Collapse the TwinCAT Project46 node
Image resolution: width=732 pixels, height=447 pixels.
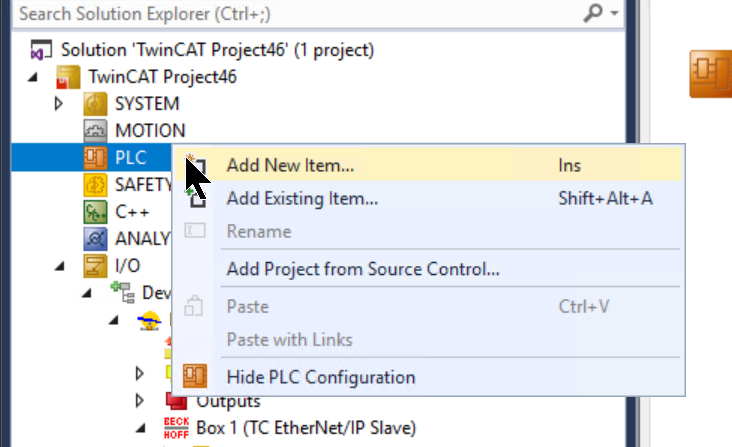pyautogui.click(x=32, y=77)
